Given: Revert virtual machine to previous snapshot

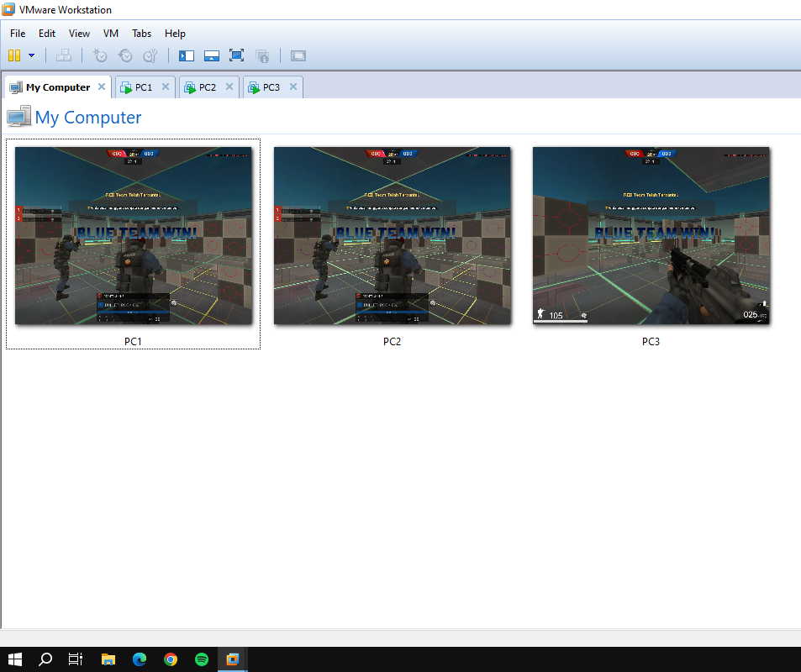Looking at the screenshot, I should [124, 55].
